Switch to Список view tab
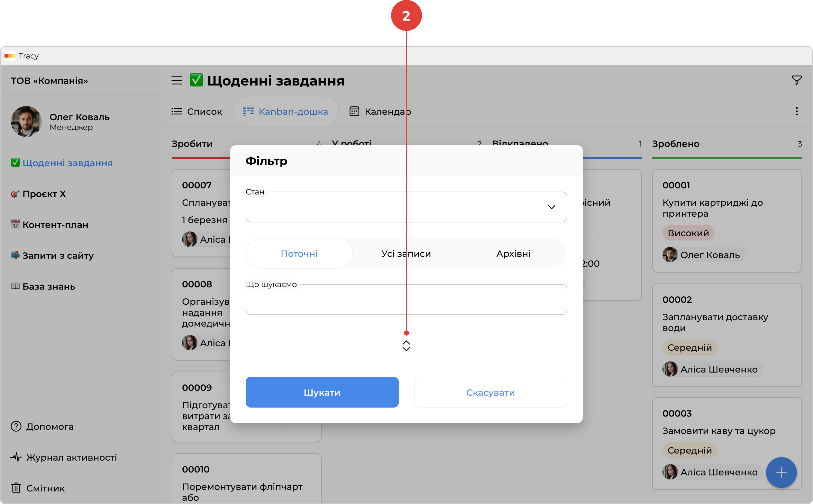This screenshot has width=813, height=504. pos(197,111)
